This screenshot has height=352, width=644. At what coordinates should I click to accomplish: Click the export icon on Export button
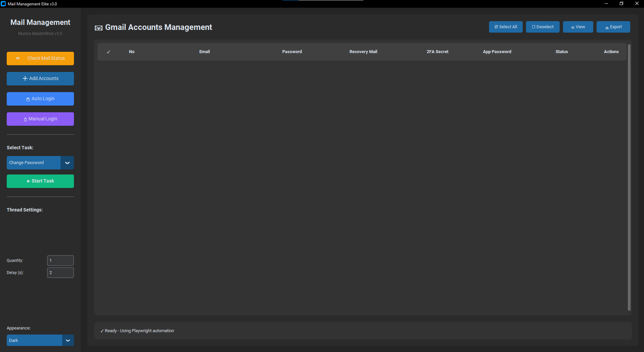607,27
